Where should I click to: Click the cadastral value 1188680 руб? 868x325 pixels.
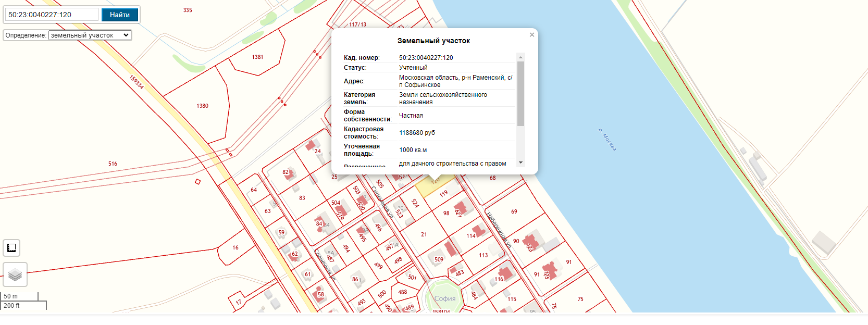pos(417,133)
